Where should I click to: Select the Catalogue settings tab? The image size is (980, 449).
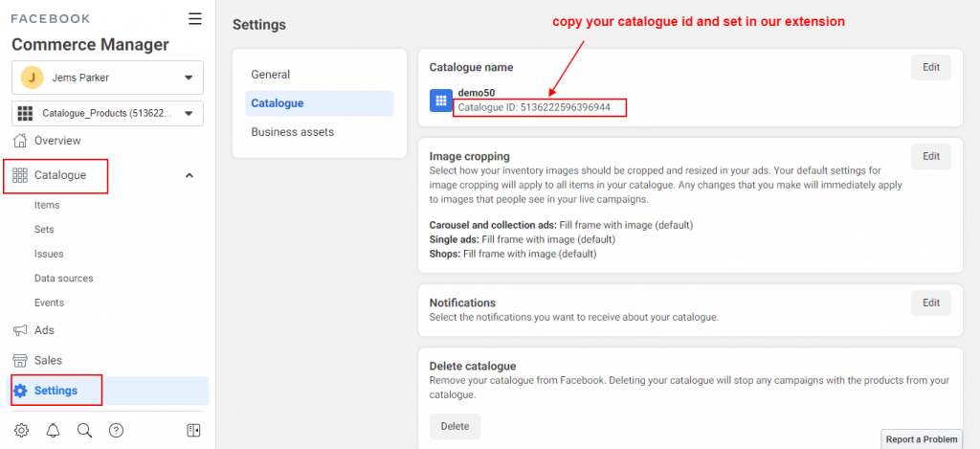click(320, 103)
